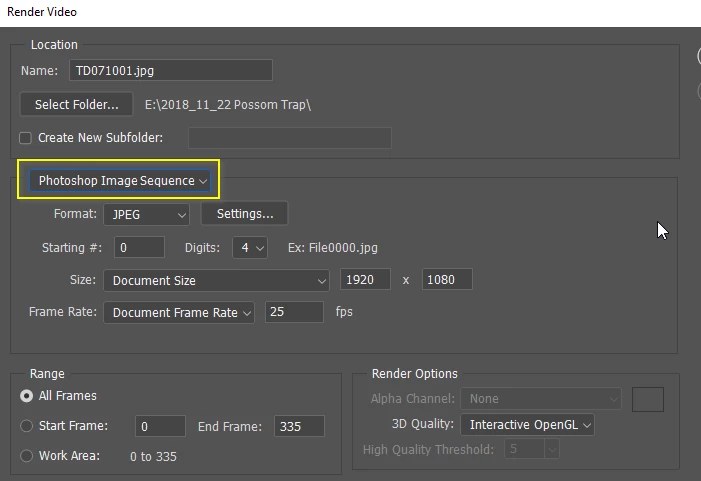Click the height field showing 1080
Screen dimensions: 701x481
[x=447, y=279]
